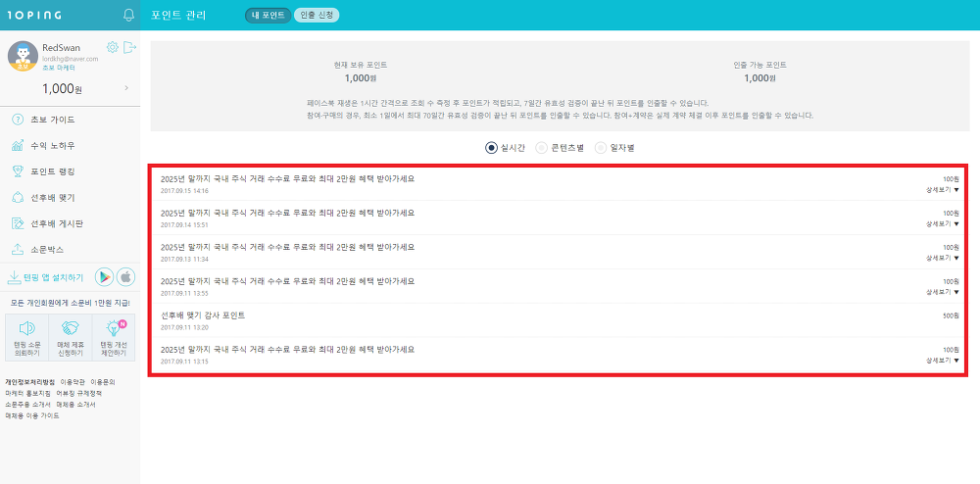Click 매체용 소개서 footer link

tap(75, 405)
